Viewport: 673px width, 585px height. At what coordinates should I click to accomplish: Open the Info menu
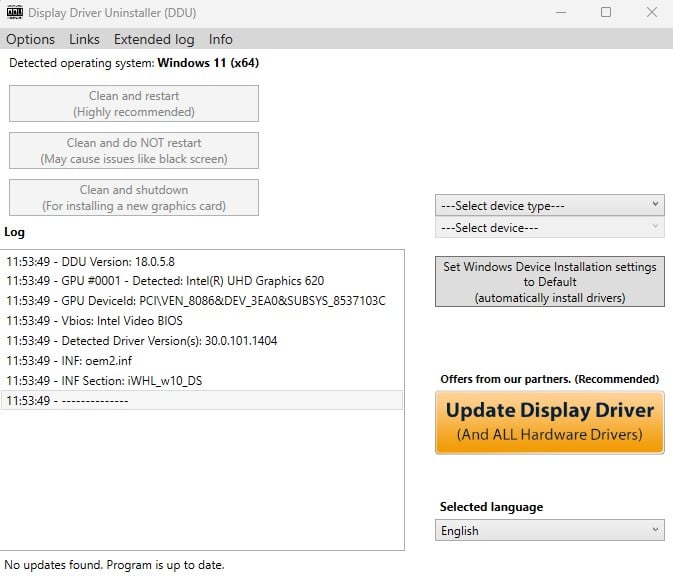coord(221,39)
